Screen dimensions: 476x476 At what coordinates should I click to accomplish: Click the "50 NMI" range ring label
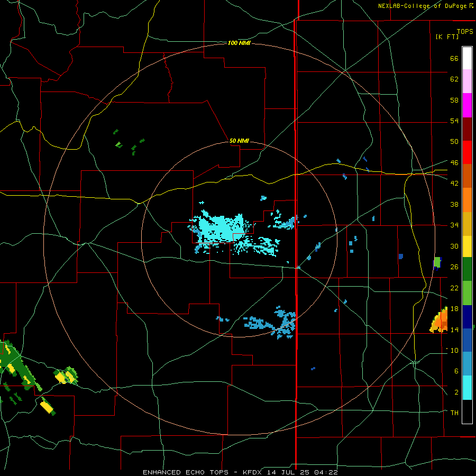point(239,141)
